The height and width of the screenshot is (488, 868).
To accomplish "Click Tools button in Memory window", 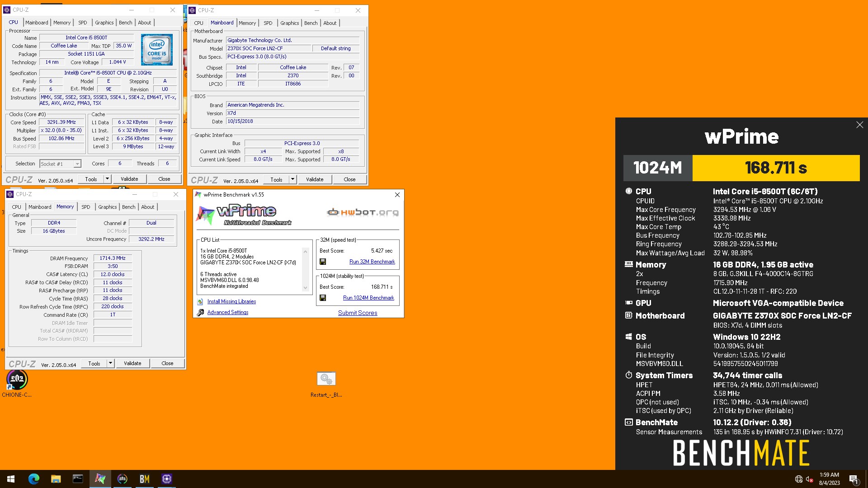I will coord(94,363).
